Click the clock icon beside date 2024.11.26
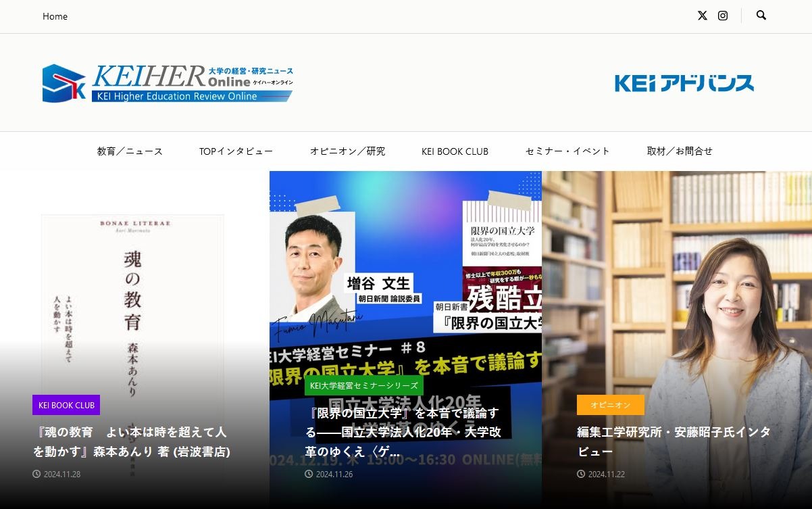This screenshot has width=812, height=509. pyautogui.click(x=307, y=474)
